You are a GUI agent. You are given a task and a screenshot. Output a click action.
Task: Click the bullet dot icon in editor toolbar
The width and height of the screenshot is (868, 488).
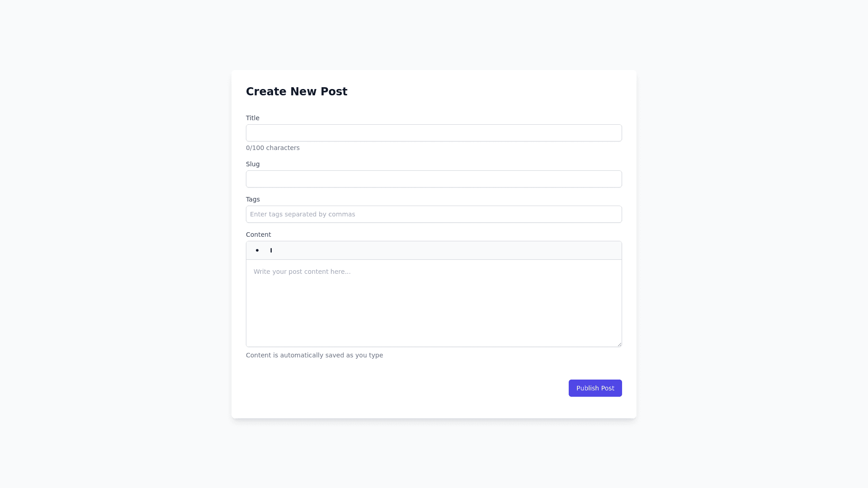(257, 250)
